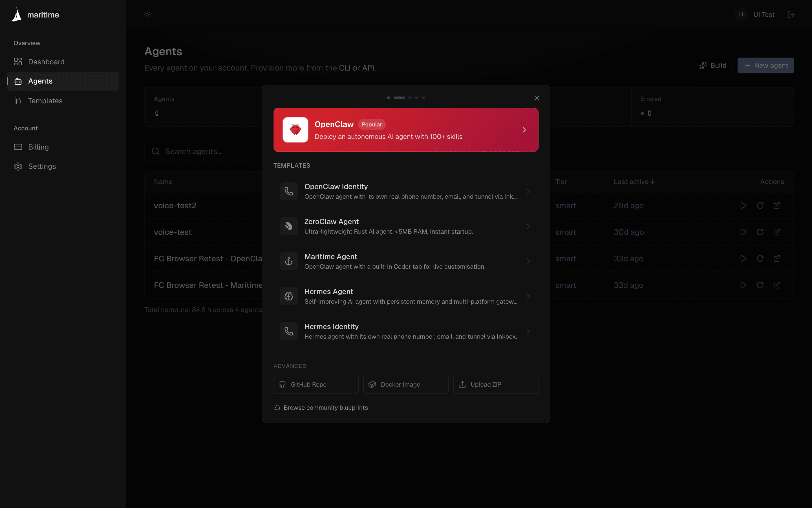The image size is (812, 508).
Task: Click the Errored count stat card
Action: (x=712, y=107)
